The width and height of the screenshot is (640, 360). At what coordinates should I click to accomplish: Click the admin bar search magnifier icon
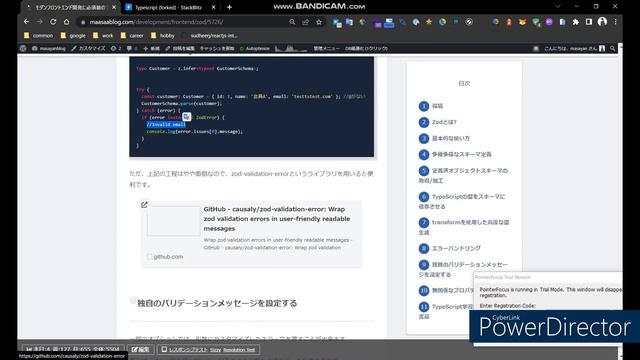613,48
